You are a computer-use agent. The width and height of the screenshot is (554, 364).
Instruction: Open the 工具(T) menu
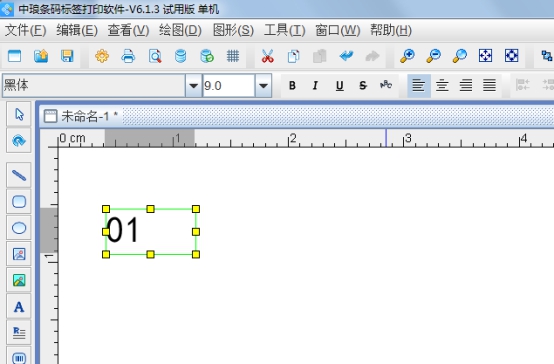tap(284, 30)
